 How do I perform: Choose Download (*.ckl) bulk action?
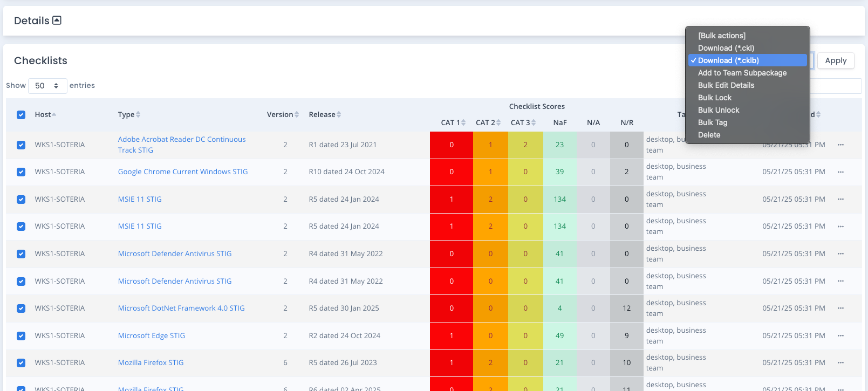click(748, 48)
